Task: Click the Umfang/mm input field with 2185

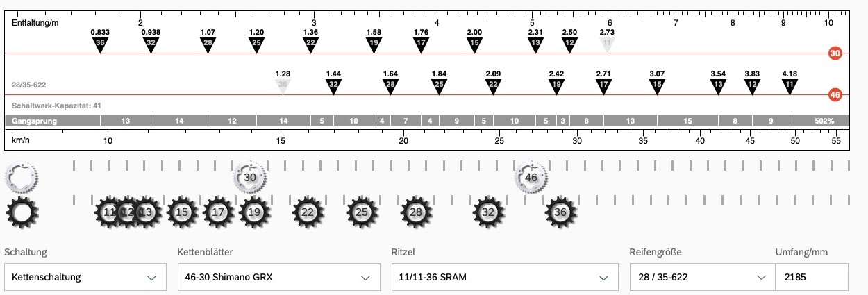Action: pos(812,277)
